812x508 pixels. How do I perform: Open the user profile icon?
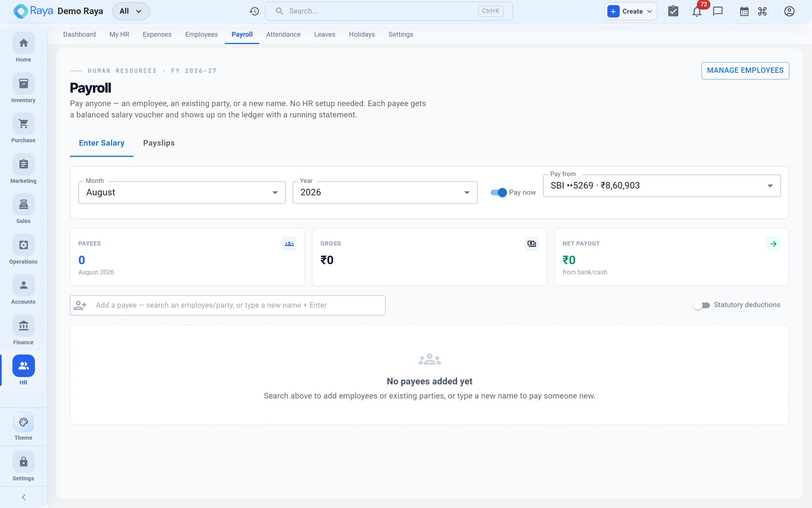(x=789, y=11)
